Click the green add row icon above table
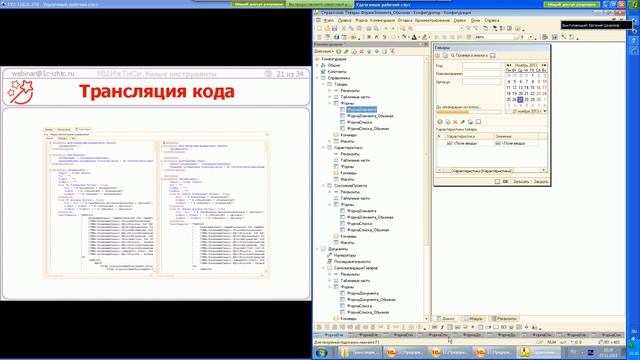640x360 pixels. (440, 122)
